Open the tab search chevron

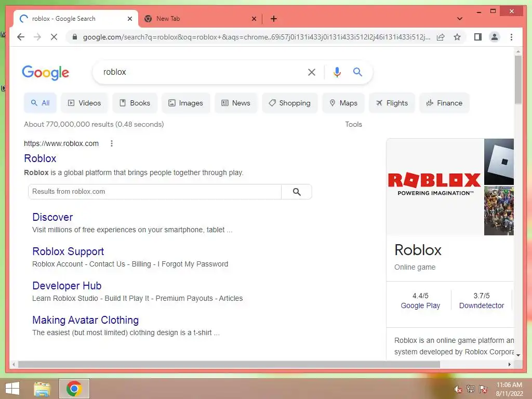460,19
